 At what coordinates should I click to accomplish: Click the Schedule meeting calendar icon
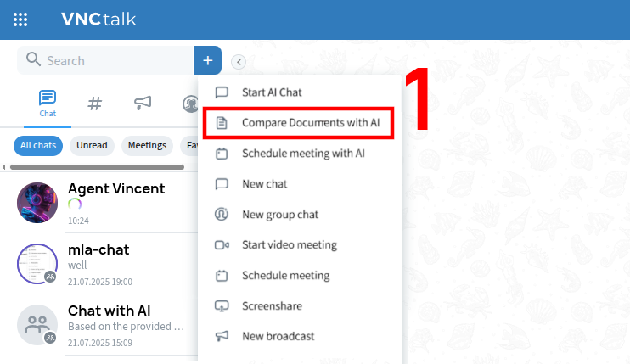point(222,276)
